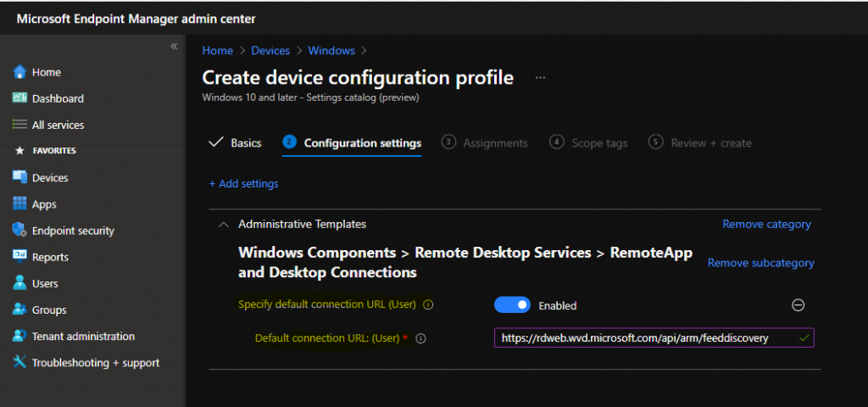Select Endpoint security in the sidebar

pyautogui.click(x=73, y=231)
